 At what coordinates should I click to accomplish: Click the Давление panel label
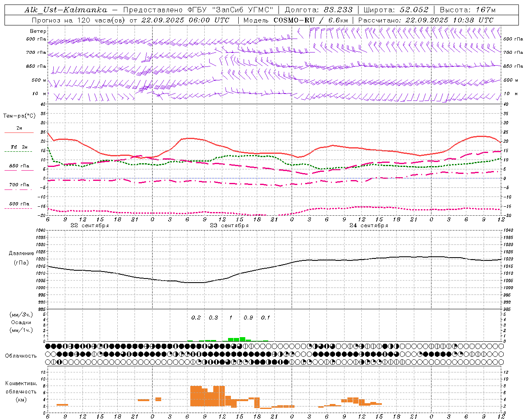coord(21,253)
